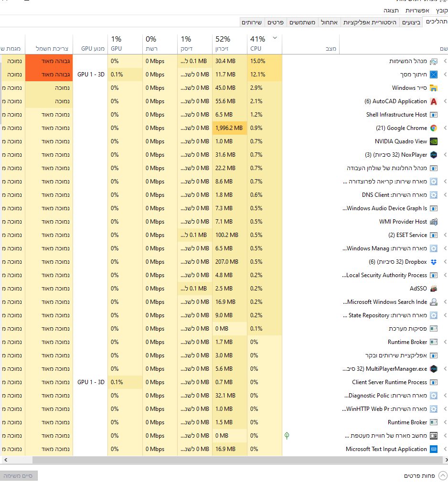
Task: Click the Microsoft Text Input Application icon
Action: point(434,449)
